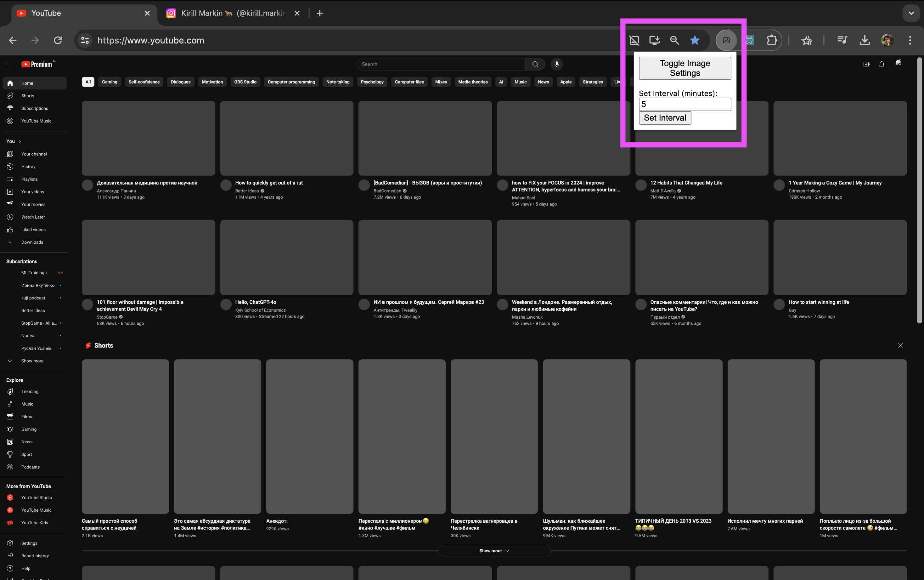Click the Create video icon

(866, 64)
